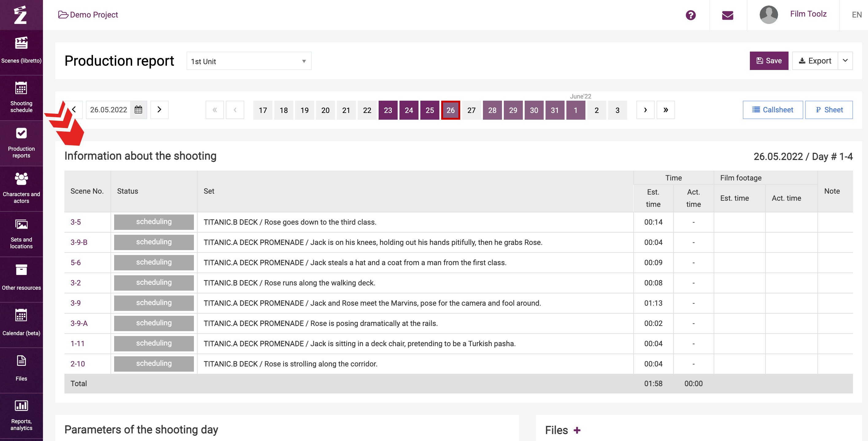
Task: Go to previous day arrow
Action: [x=74, y=110]
